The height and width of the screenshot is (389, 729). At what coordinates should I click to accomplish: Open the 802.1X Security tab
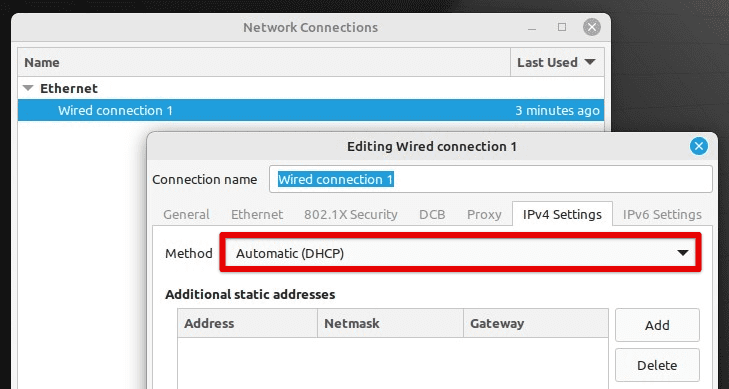click(351, 214)
